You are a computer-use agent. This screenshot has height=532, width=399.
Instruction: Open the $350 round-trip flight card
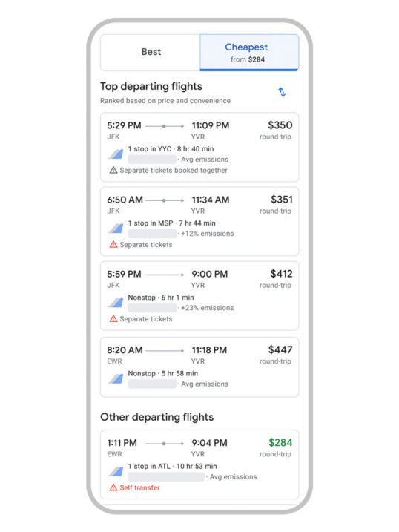pos(199,147)
